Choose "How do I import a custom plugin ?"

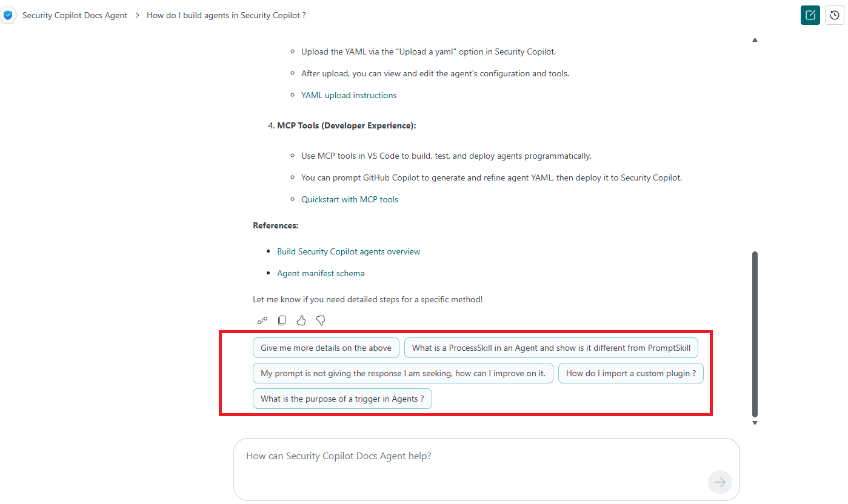point(630,373)
